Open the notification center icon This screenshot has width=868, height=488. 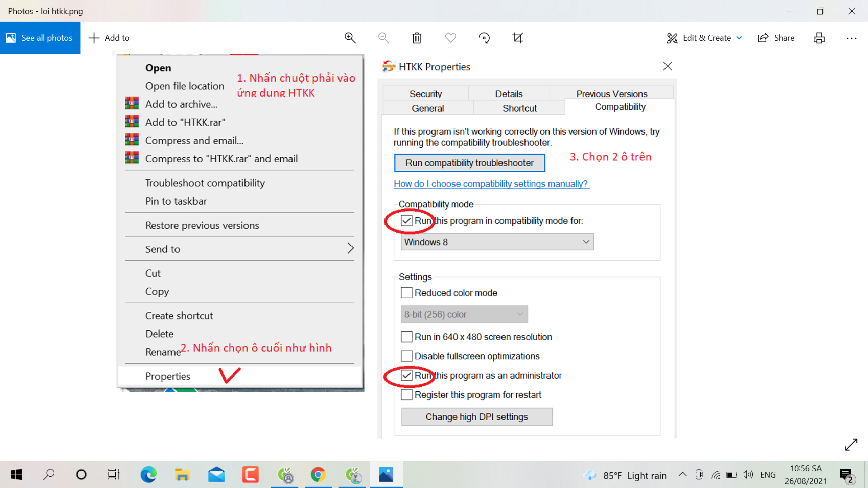[x=846, y=475]
